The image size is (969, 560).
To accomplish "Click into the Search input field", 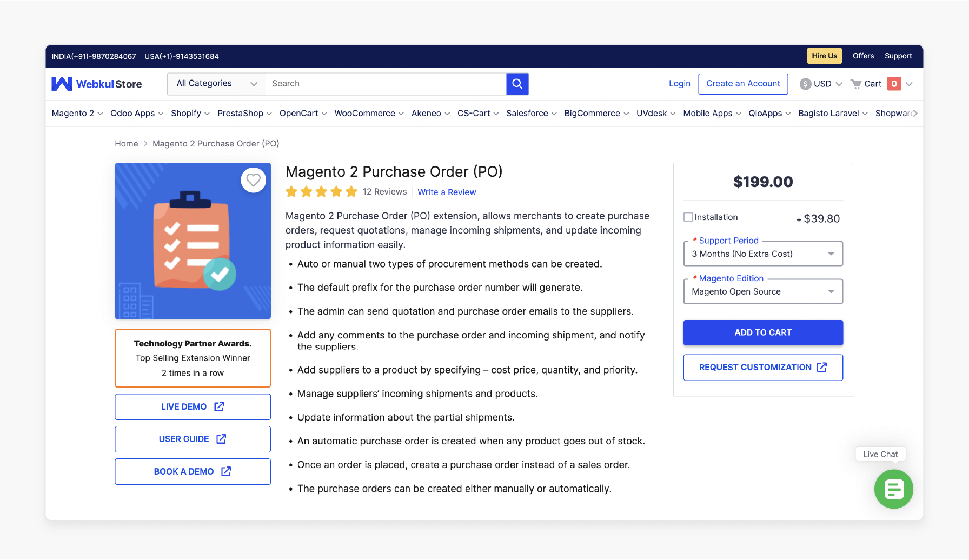I will pos(386,84).
